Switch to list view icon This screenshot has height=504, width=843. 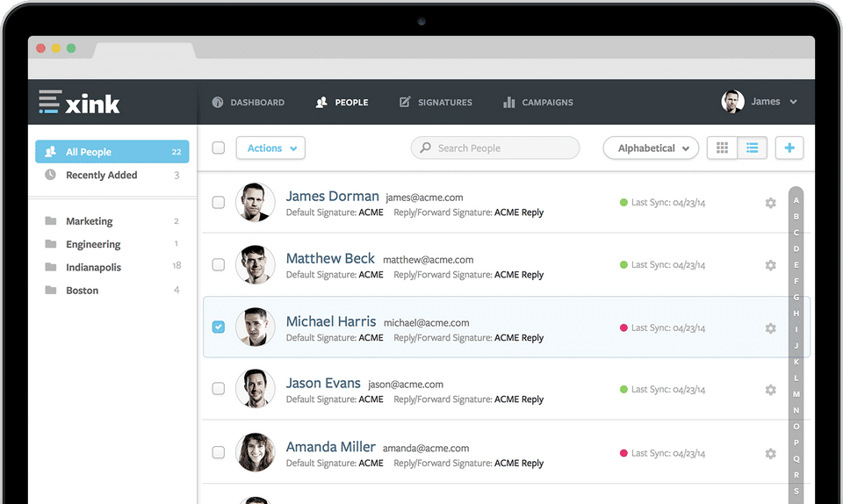(x=753, y=148)
